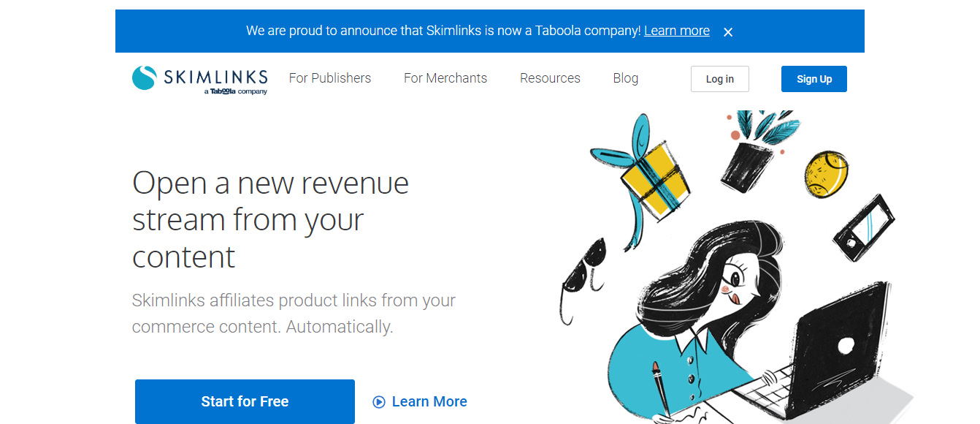Screen dimensions: 980x424
Task: Go to the Blog page
Action: point(626,78)
